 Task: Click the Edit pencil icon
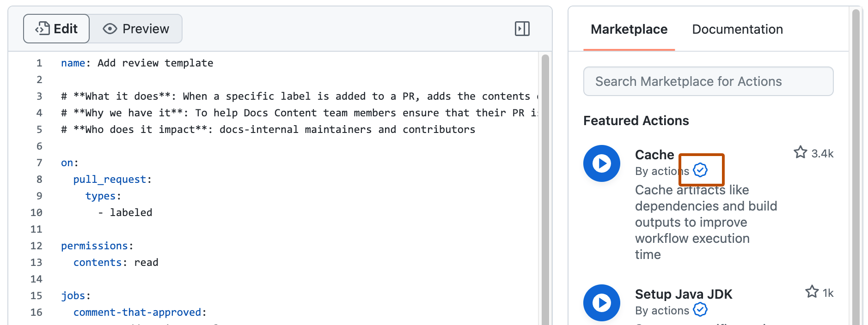[43, 28]
